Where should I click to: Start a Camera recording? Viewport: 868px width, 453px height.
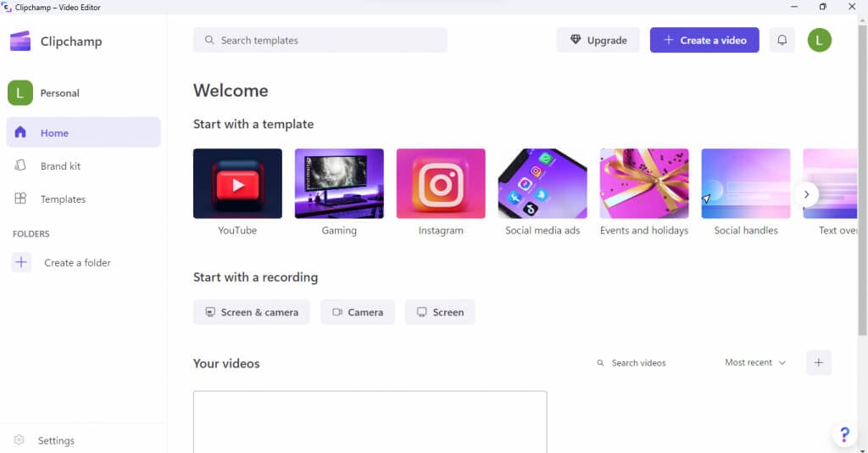click(x=357, y=312)
